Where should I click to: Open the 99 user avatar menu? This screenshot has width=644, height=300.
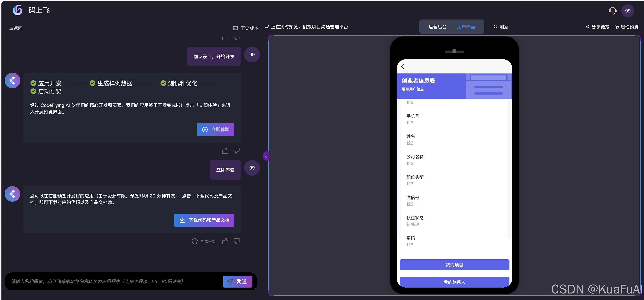click(628, 11)
